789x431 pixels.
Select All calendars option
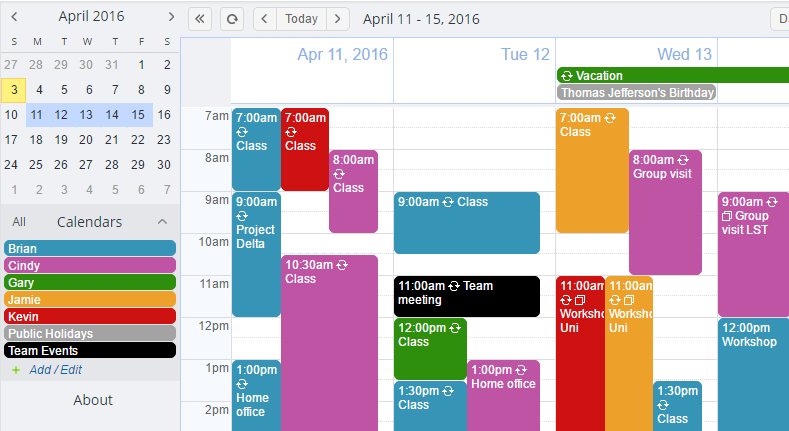tap(19, 222)
